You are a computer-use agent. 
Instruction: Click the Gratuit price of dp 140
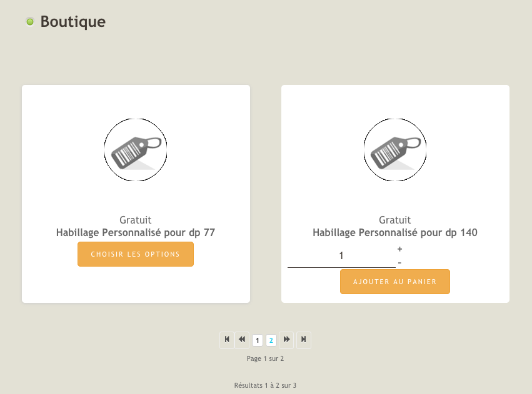(395, 220)
